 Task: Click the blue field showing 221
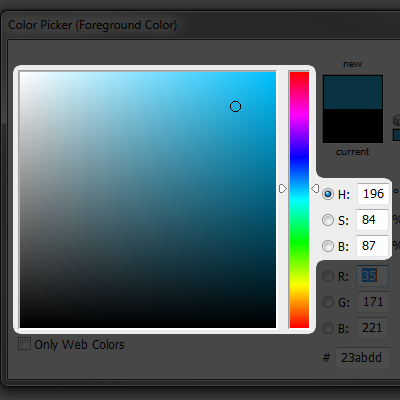(x=372, y=328)
